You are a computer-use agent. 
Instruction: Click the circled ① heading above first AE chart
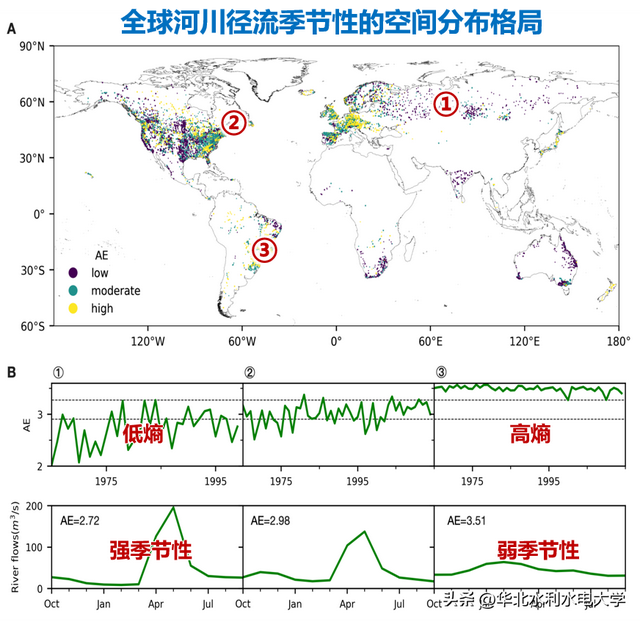click(x=58, y=373)
